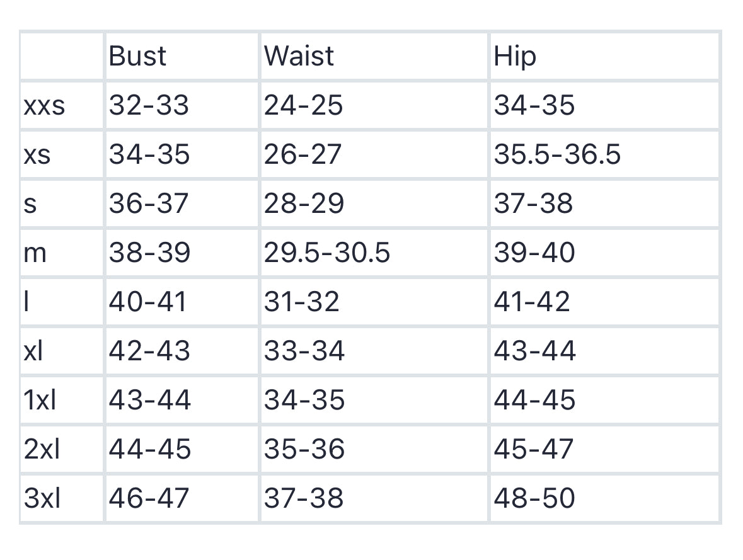
Task: Click hip value 37-38 cell
Action: (x=534, y=203)
